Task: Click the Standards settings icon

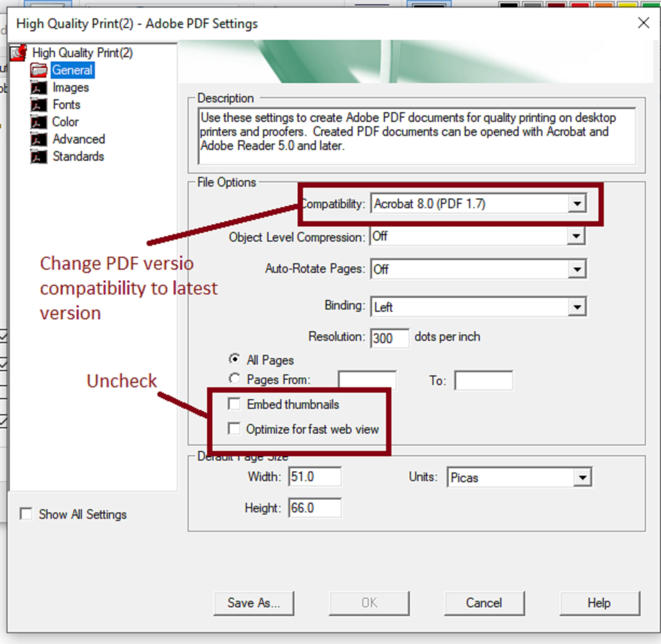Action: pos(39,157)
